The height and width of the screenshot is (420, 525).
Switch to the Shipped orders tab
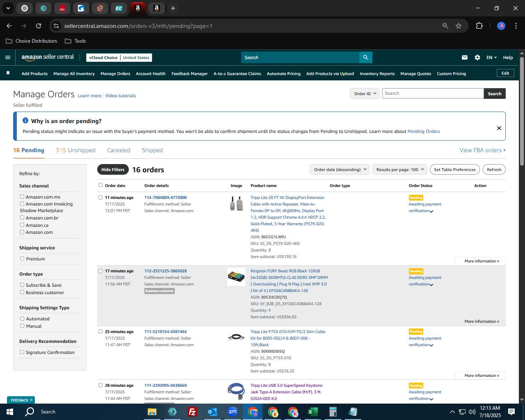point(152,150)
